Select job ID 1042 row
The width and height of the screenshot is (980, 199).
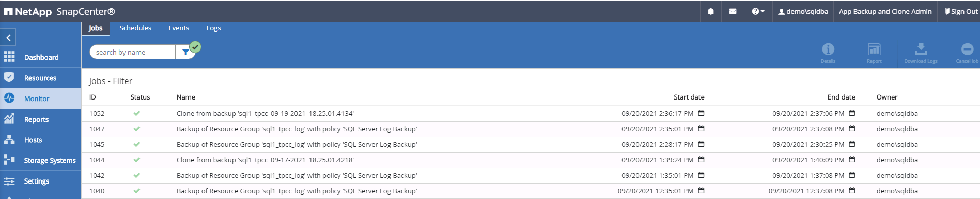coord(531,175)
